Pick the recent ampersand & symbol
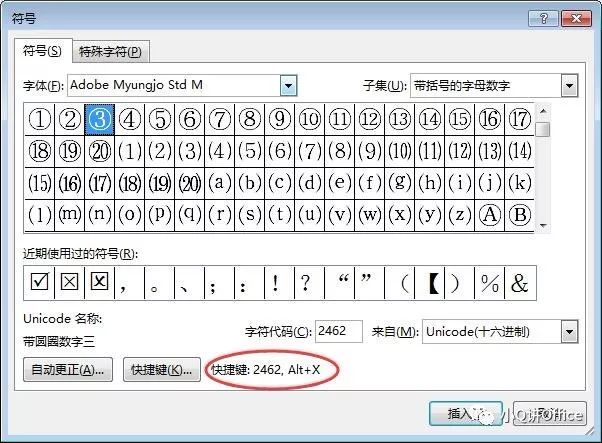 coord(520,283)
